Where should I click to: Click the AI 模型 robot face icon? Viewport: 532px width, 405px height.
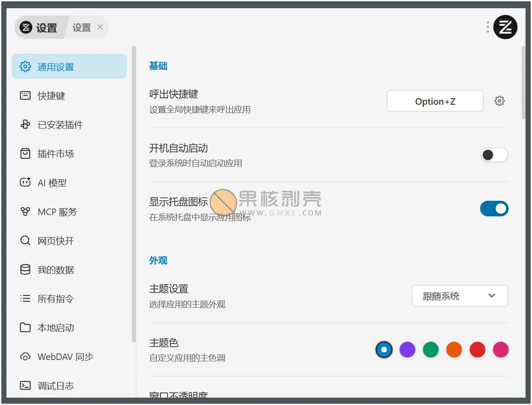click(26, 183)
